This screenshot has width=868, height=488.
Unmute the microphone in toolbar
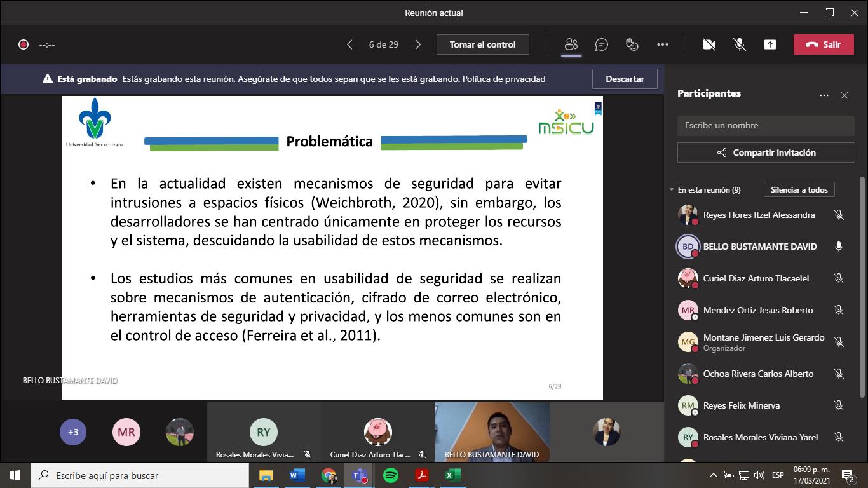point(739,44)
